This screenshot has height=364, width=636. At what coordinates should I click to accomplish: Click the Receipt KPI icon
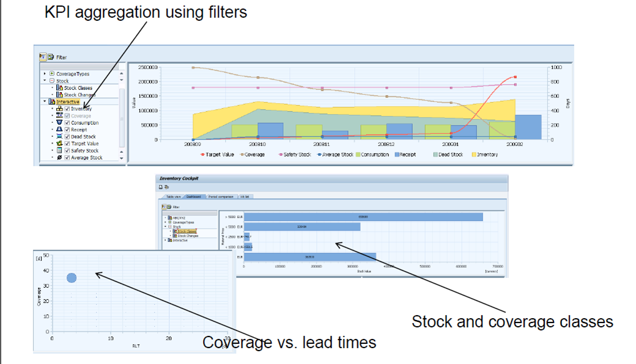coord(59,129)
